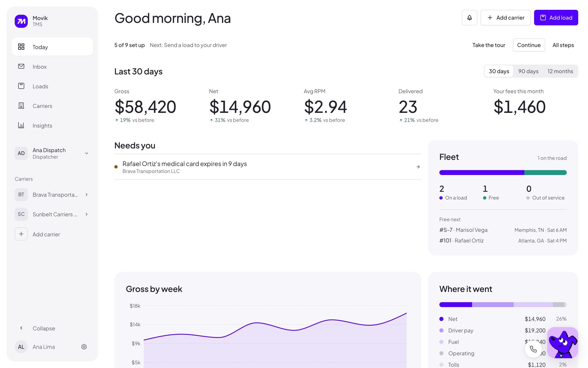Expand Sunbelt Carriers chevron
Viewport: 588px width, 368px height.
pyautogui.click(x=87, y=214)
